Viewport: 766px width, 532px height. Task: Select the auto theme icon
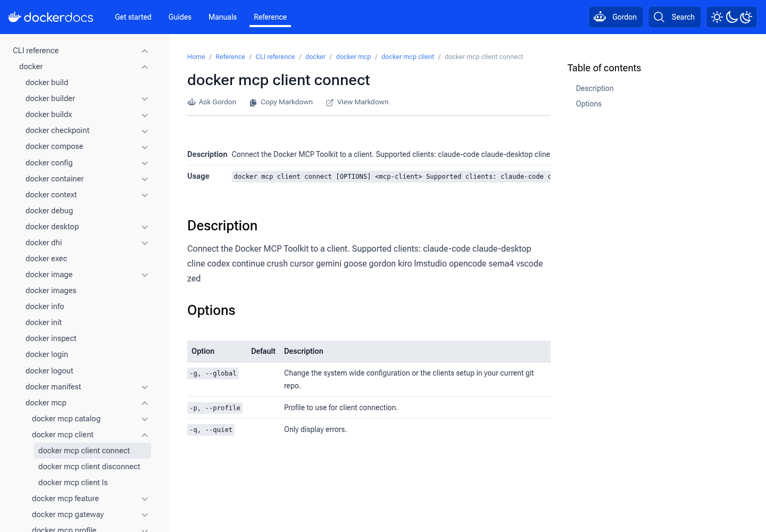tap(746, 17)
